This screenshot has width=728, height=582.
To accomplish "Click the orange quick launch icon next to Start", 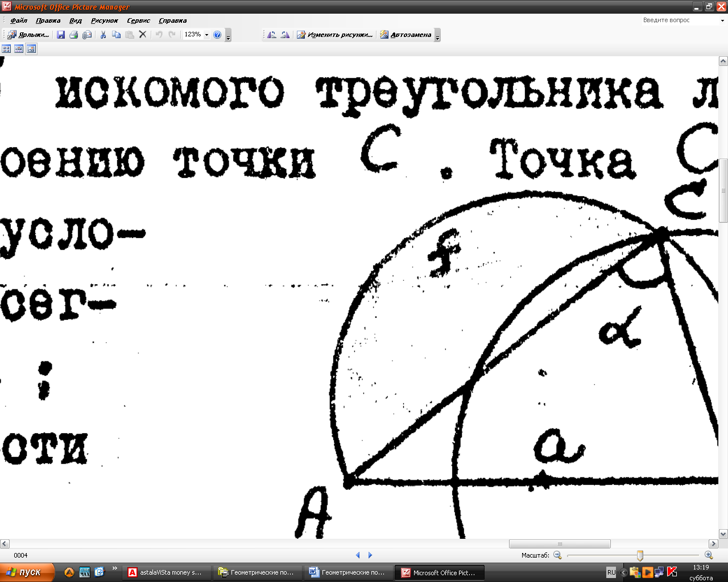I will pyautogui.click(x=69, y=572).
